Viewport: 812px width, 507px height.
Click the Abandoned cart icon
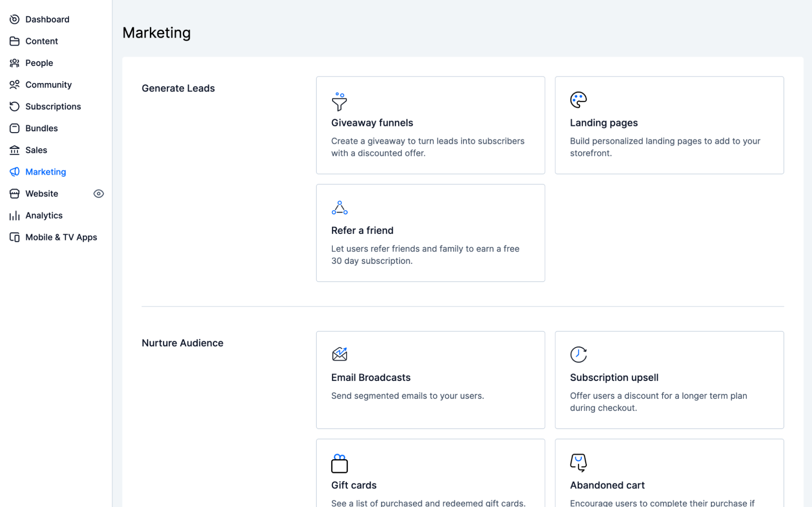[x=578, y=462]
